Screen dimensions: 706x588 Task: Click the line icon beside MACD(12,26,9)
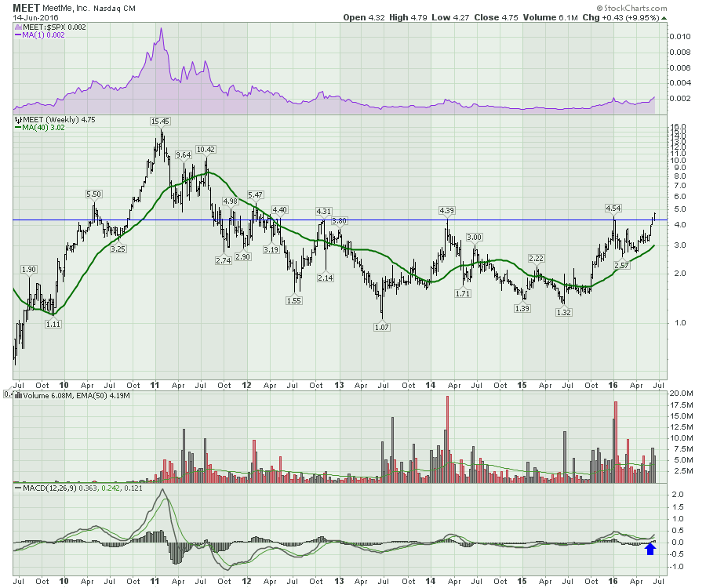[18, 488]
